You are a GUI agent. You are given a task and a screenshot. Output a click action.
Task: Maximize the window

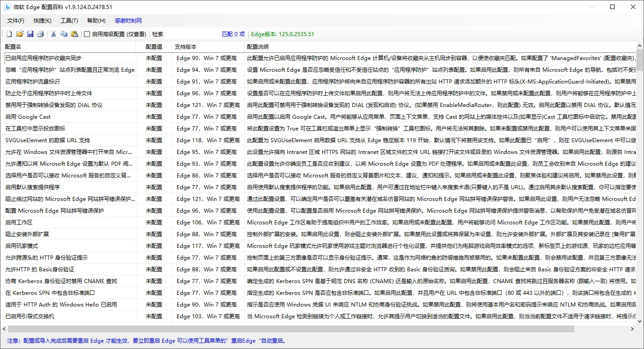612,7
